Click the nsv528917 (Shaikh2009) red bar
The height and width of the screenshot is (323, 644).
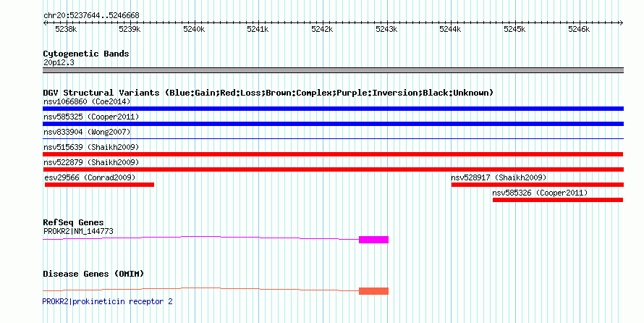(x=538, y=185)
